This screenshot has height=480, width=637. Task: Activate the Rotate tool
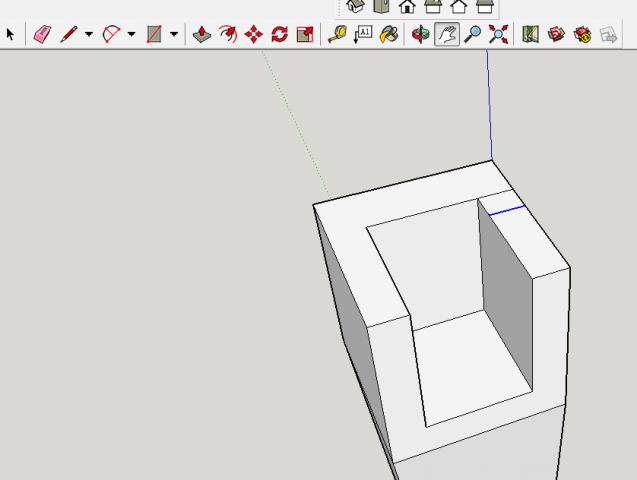pyautogui.click(x=280, y=34)
